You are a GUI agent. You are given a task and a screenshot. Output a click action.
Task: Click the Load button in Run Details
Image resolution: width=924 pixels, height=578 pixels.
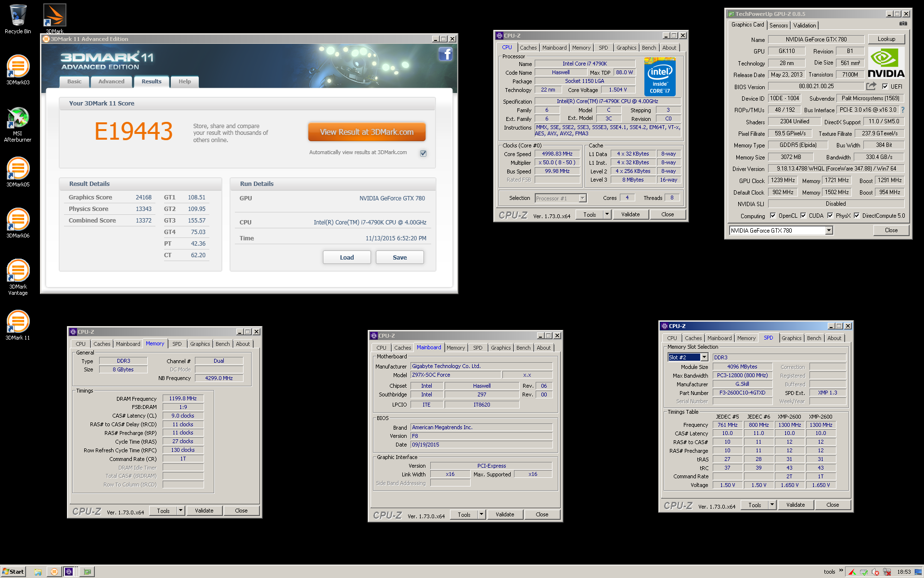click(x=347, y=257)
